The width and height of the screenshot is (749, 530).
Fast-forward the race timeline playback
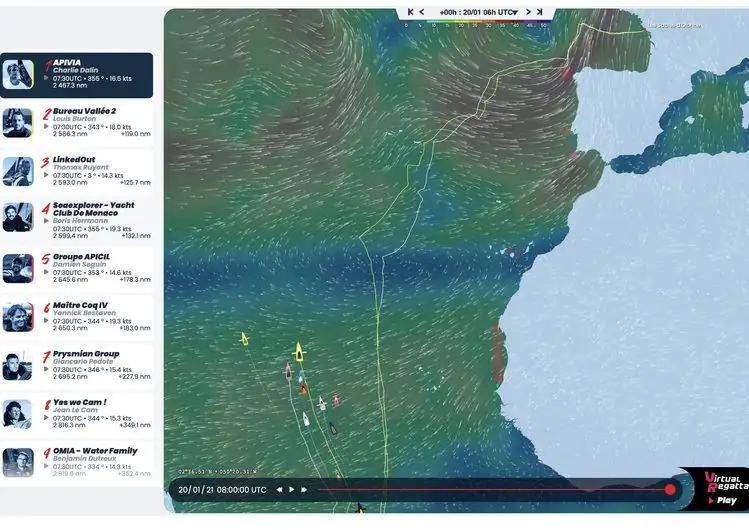tap(304, 489)
